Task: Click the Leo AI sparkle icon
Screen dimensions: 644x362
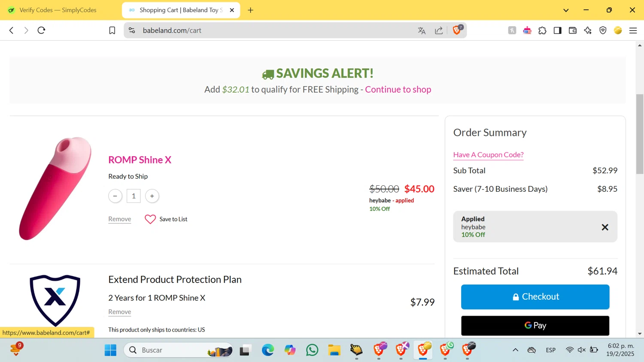Action: click(x=588, y=30)
